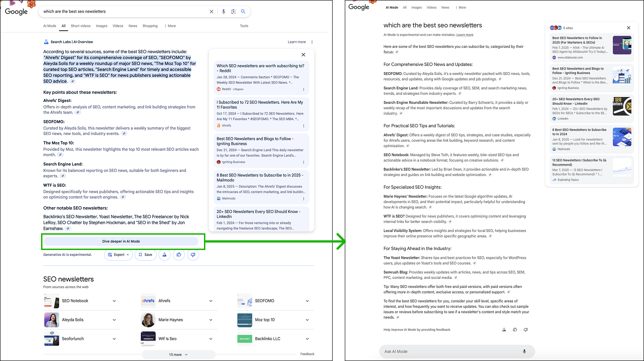Give thumbs up to the AI Mode response

click(515, 330)
